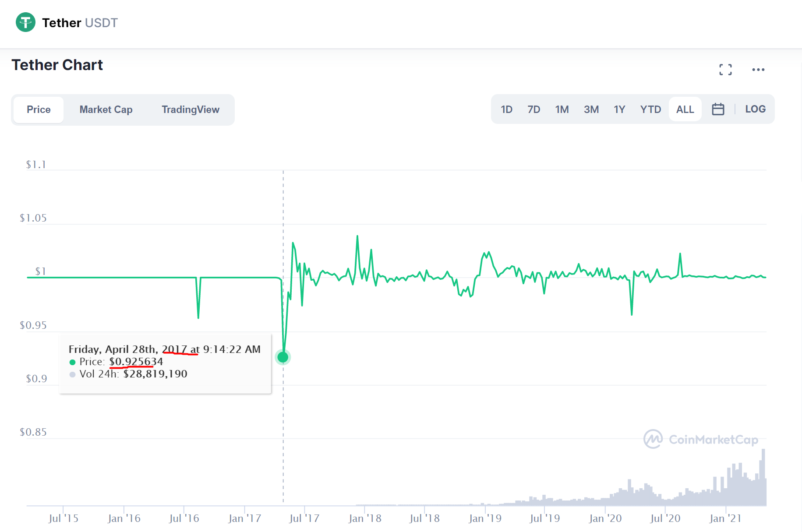Click the Jul '15 axis label
Image resolution: width=802 pixels, height=532 pixels.
[x=64, y=518]
